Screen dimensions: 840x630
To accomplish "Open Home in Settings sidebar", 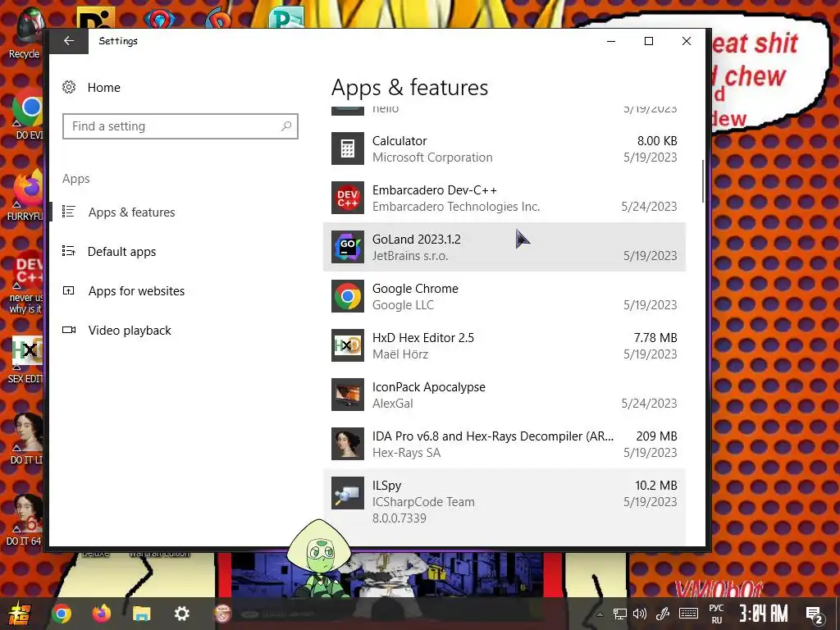I will (x=104, y=87).
